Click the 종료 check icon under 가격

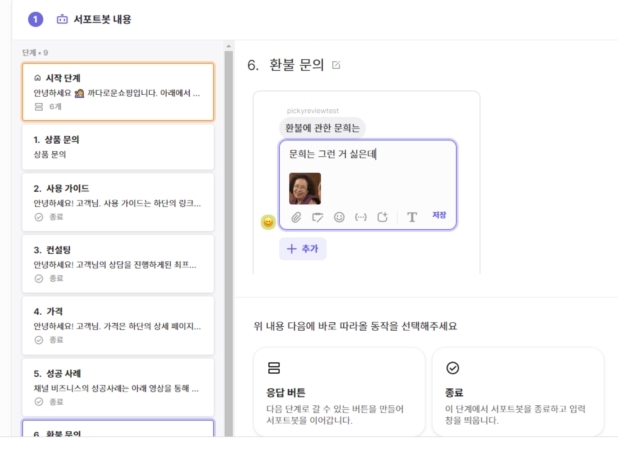tap(39, 340)
